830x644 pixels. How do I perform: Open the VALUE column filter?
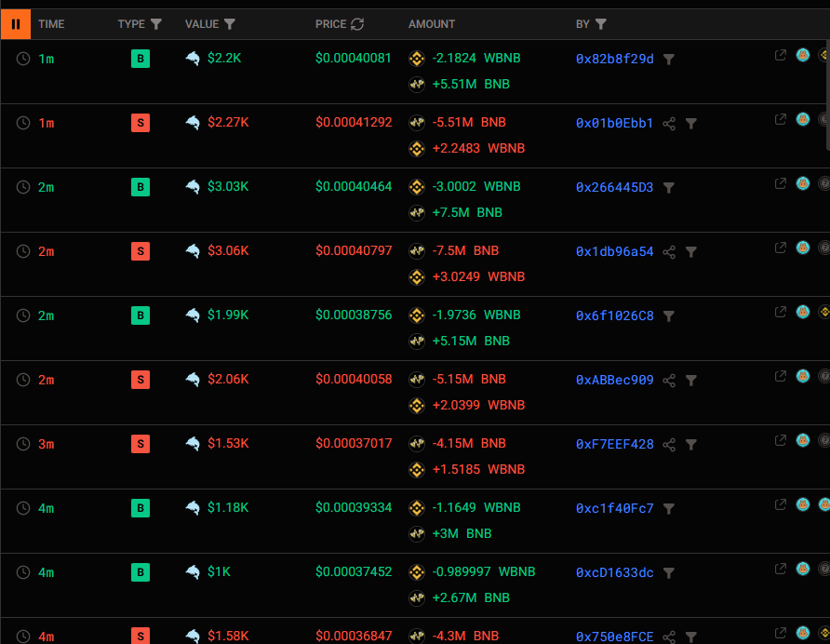click(x=229, y=24)
